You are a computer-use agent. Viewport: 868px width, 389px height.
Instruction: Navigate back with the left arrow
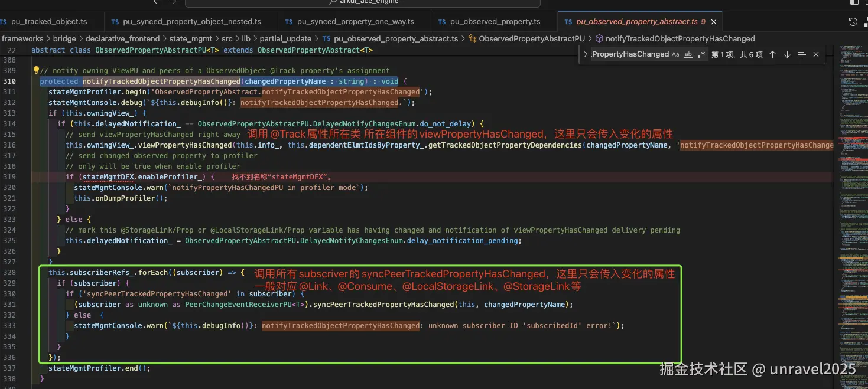(x=157, y=2)
